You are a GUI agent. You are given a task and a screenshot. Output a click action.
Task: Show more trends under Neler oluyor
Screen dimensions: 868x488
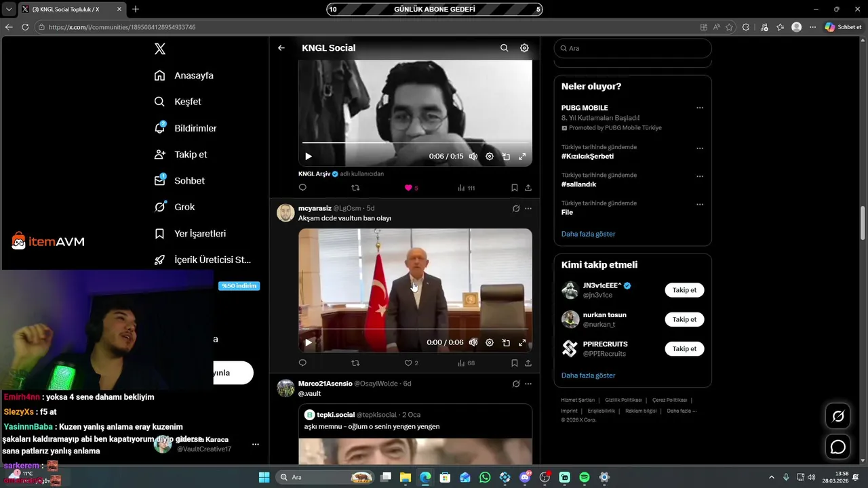pos(588,234)
